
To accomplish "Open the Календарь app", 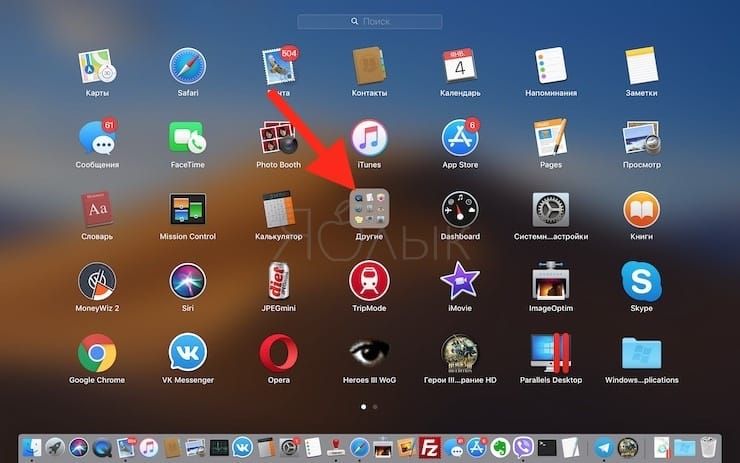I will 460,67.
